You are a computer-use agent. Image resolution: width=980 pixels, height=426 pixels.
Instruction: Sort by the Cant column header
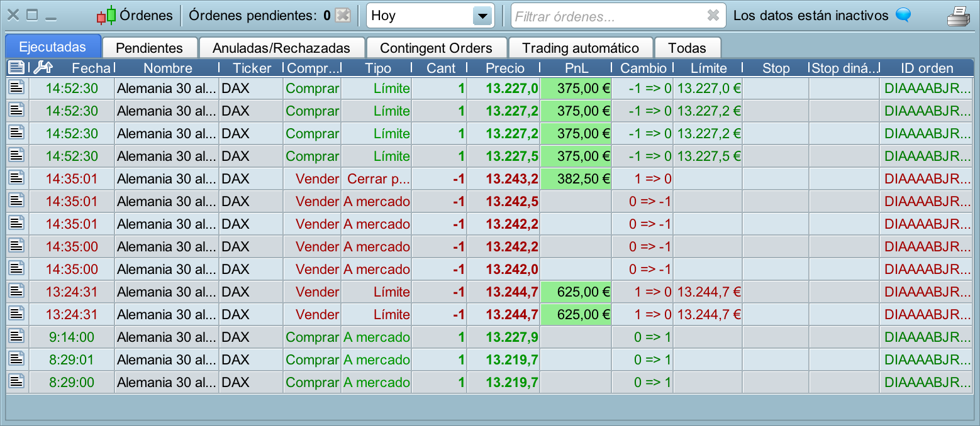tap(440, 68)
